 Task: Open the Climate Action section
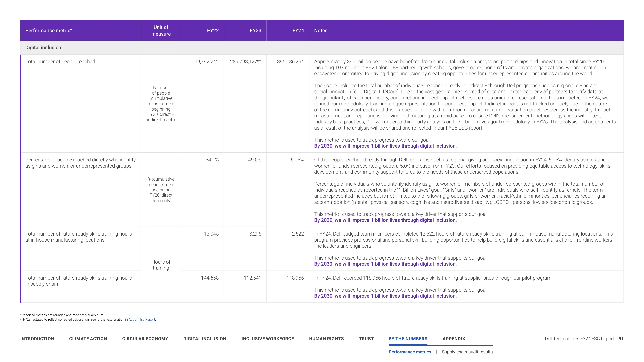pyautogui.click(x=88, y=339)
